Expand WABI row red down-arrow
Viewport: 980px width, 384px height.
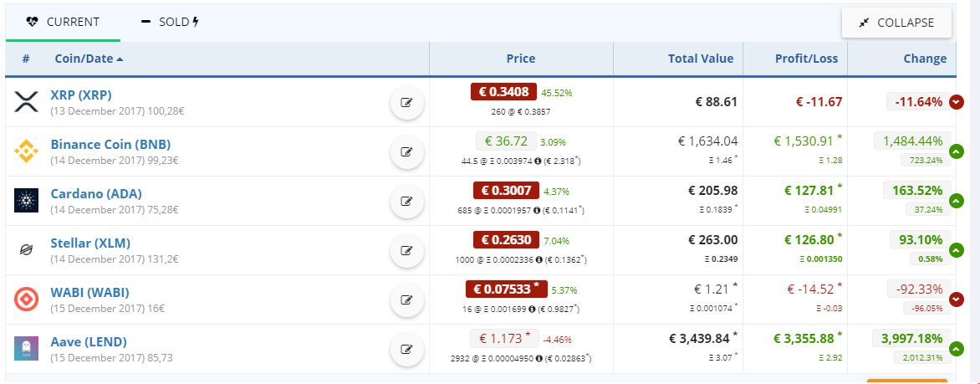click(957, 300)
